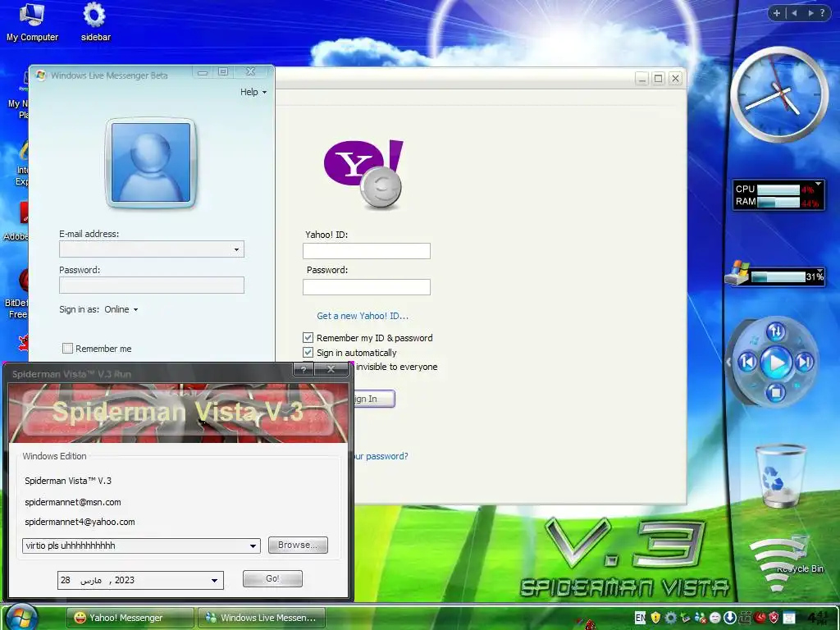
Task: Open the My Computer desktop icon
Action: click(x=32, y=21)
